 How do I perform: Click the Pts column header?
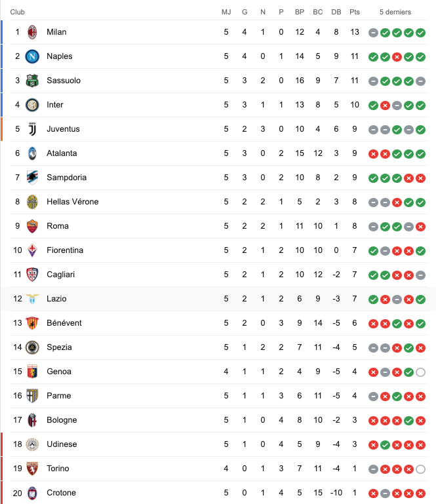point(354,12)
